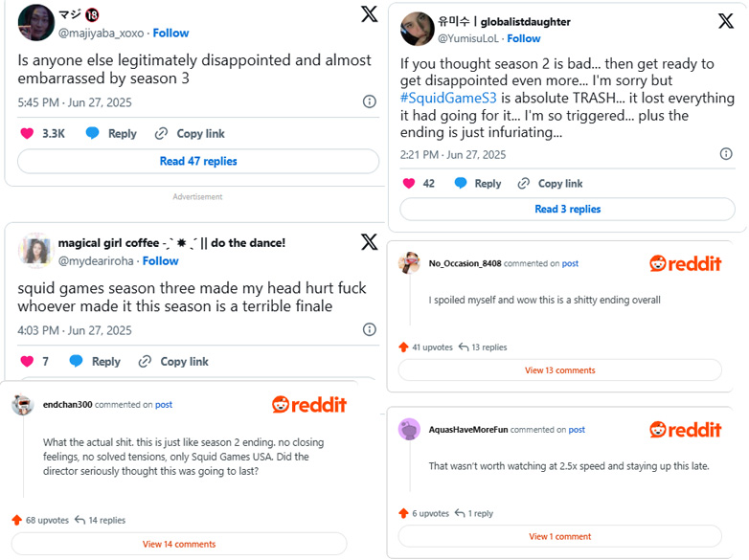749x560 pixels.
Task: Expand Read 3 replies
Action: point(567,209)
